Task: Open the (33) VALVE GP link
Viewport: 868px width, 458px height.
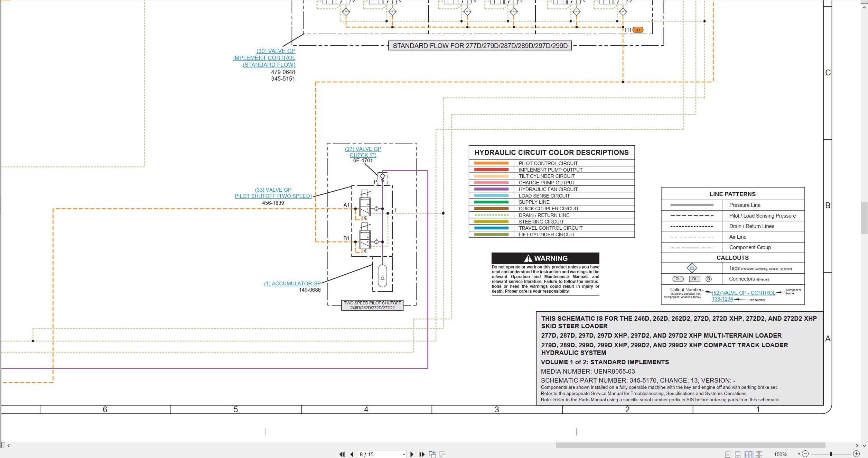Action: [x=273, y=190]
